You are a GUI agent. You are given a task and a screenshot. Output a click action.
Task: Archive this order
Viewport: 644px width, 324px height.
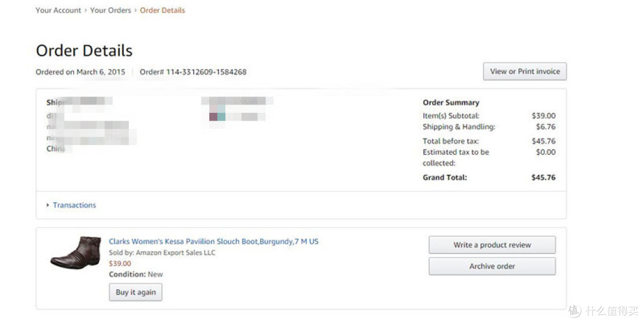coord(492,266)
